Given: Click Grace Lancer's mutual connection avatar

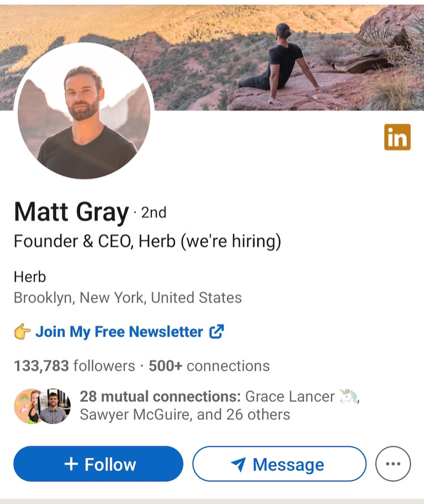Looking at the screenshot, I should pyautogui.click(x=27, y=406).
